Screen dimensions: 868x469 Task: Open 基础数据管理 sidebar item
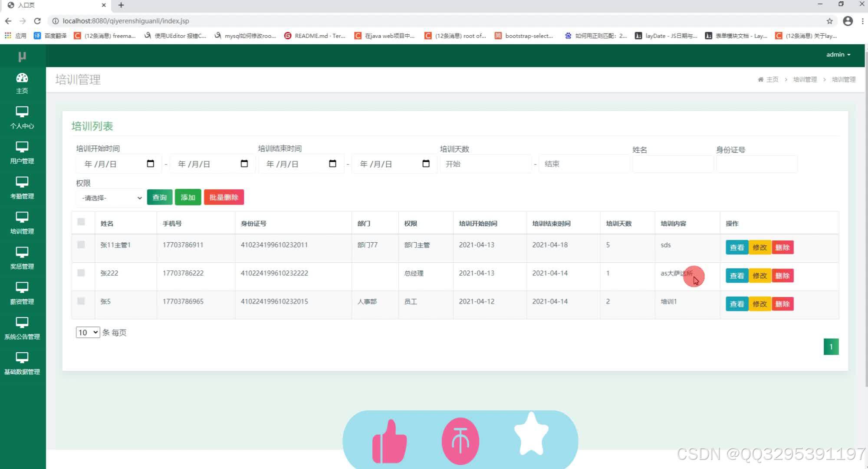point(22,364)
